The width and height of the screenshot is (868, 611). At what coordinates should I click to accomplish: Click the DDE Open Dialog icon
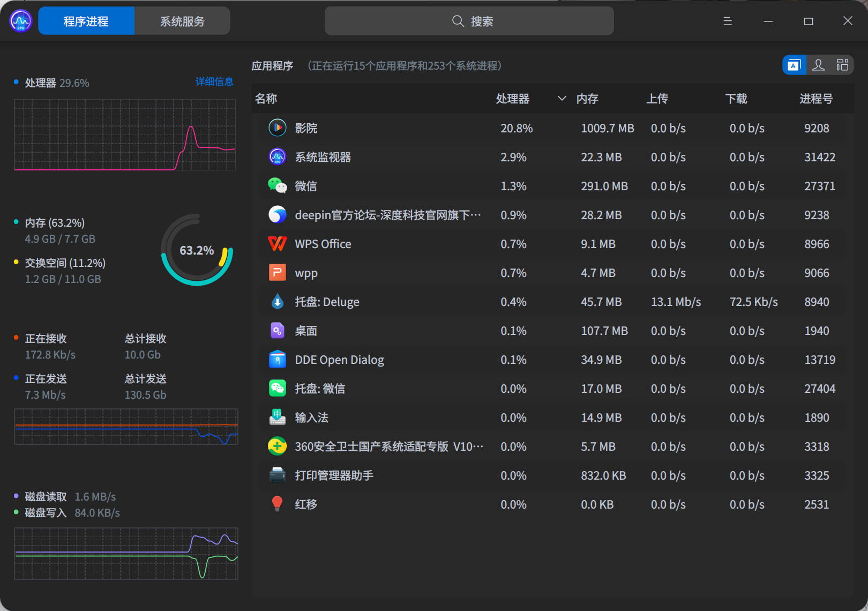point(277,360)
